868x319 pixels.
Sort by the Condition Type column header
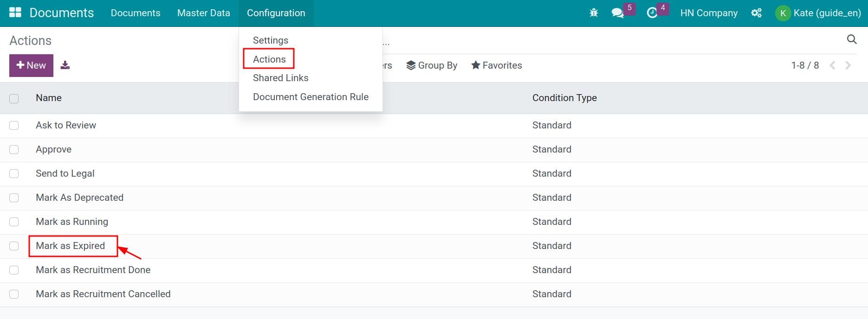pos(564,98)
